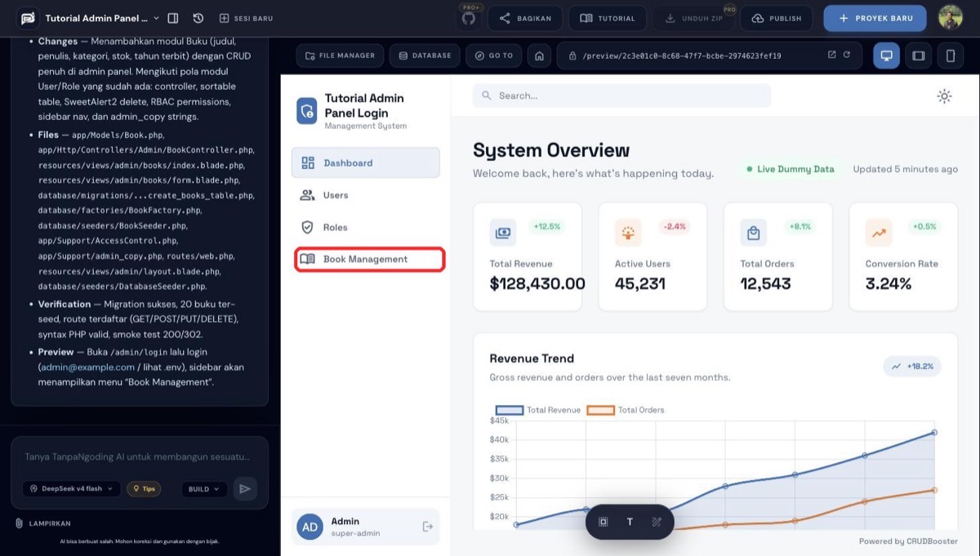Open the Go To navigation tab
The height and width of the screenshot is (556, 980).
tap(492, 56)
